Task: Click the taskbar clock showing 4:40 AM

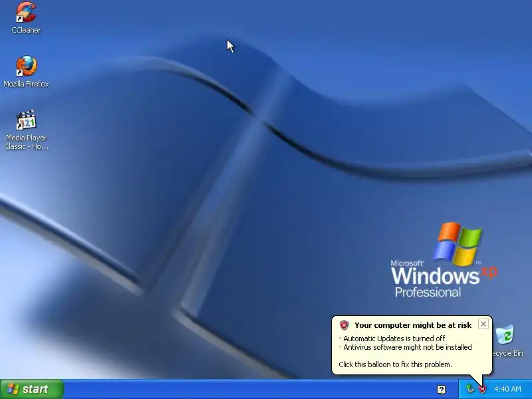Action: 507,389
